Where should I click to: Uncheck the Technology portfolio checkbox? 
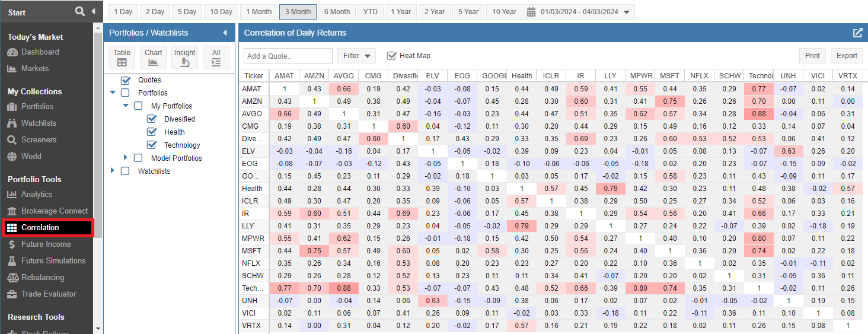tap(151, 145)
